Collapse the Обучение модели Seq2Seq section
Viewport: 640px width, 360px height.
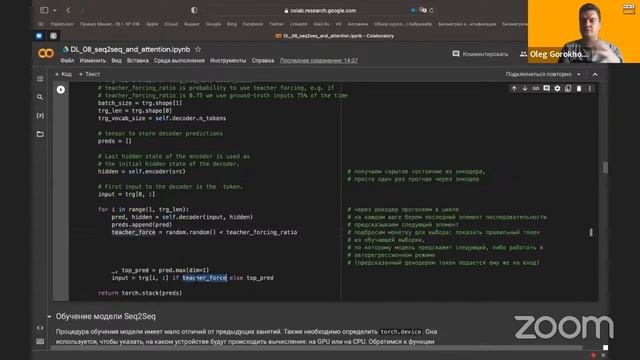[49, 316]
